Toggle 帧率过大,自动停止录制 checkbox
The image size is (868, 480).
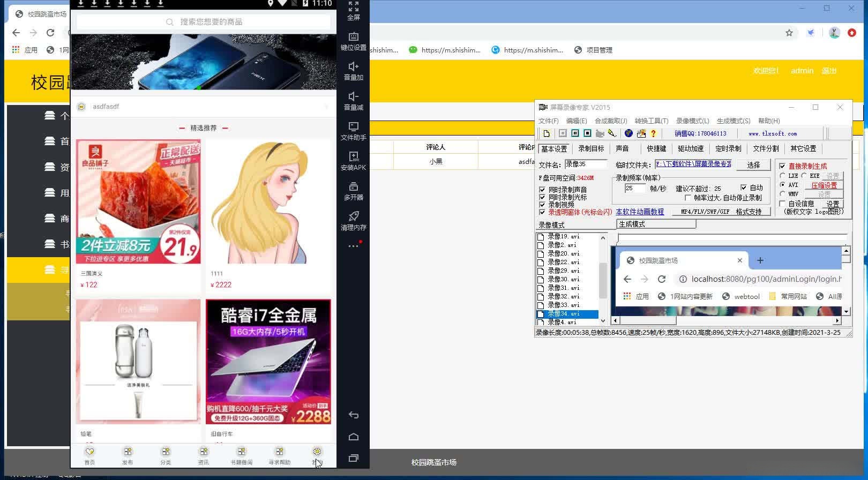click(688, 198)
